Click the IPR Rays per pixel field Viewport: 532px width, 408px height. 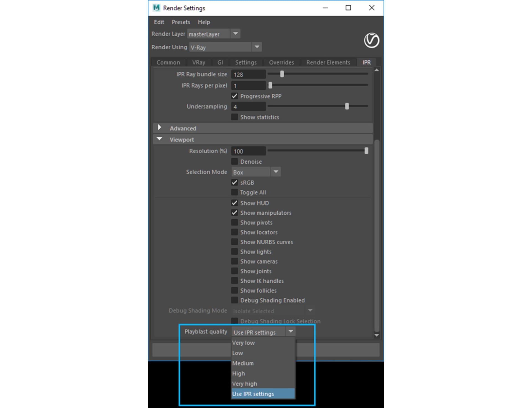click(x=249, y=86)
